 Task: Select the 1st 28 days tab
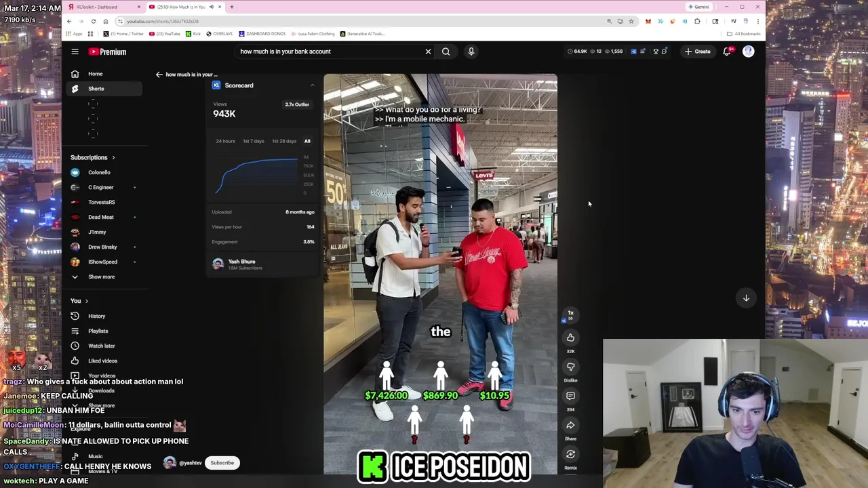coord(284,141)
